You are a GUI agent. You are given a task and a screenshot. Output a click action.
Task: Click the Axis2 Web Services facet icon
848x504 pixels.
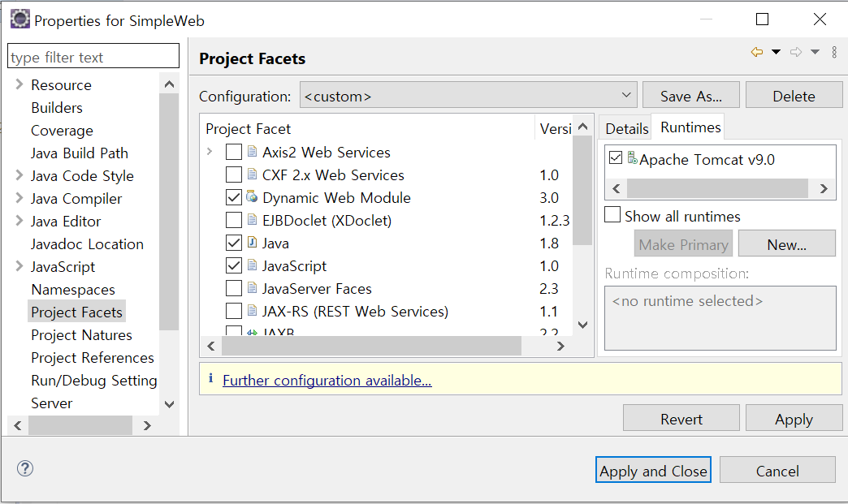(252, 151)
